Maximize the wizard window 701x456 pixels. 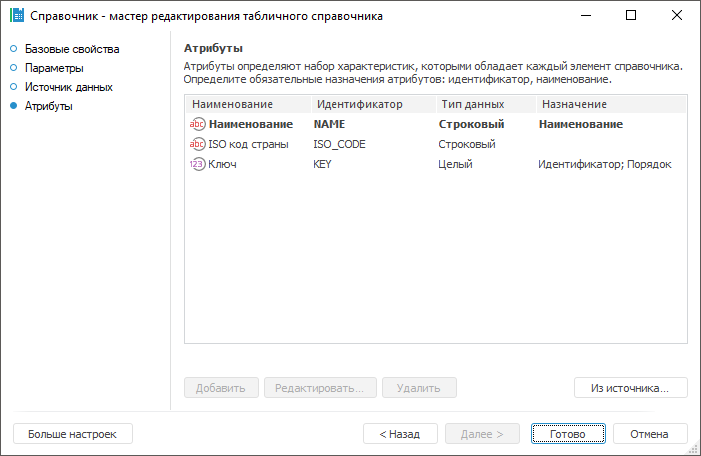pyautogui.click(x=631, y=16)
